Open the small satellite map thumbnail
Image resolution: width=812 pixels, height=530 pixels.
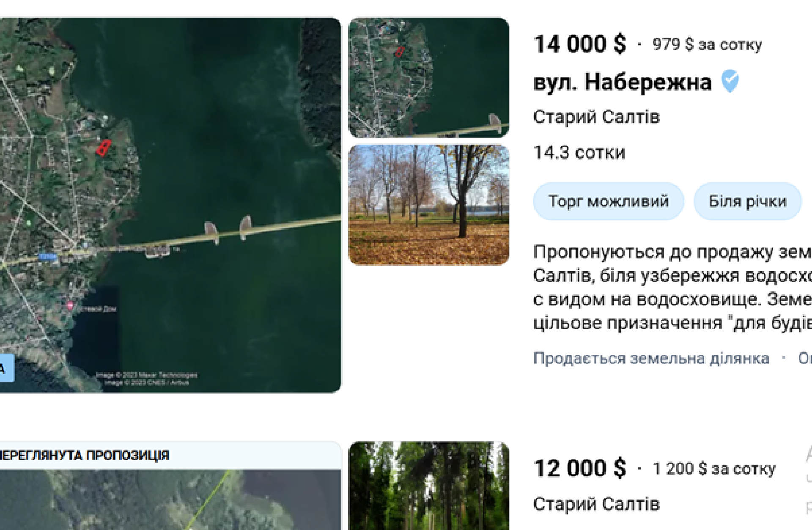pos(428,77)
